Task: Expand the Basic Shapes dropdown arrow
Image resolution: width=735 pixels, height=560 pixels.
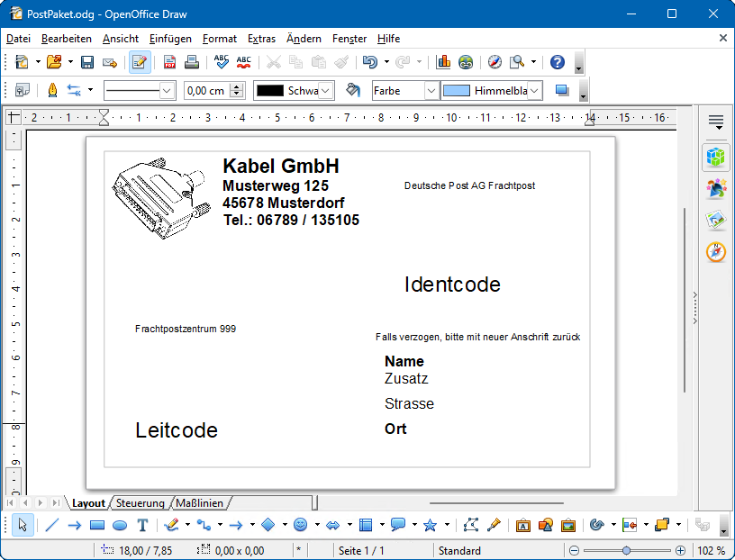Action: coord(285,525)
